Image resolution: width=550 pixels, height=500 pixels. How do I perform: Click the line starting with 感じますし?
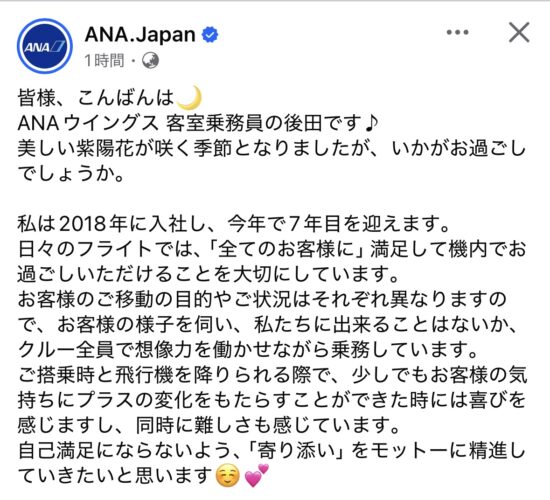point(209,425)
